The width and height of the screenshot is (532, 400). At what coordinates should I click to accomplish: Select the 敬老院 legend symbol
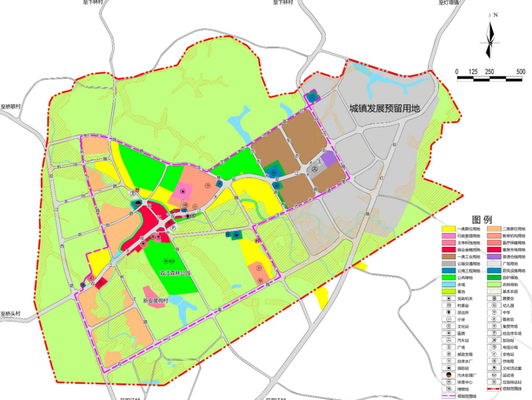494,319
